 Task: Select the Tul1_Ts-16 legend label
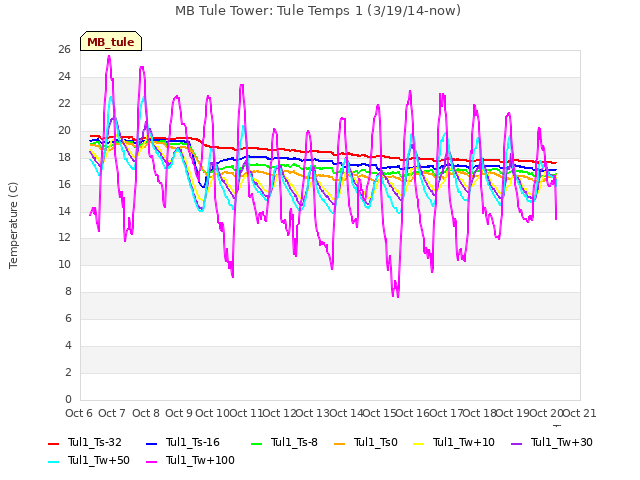coord(193,442)
